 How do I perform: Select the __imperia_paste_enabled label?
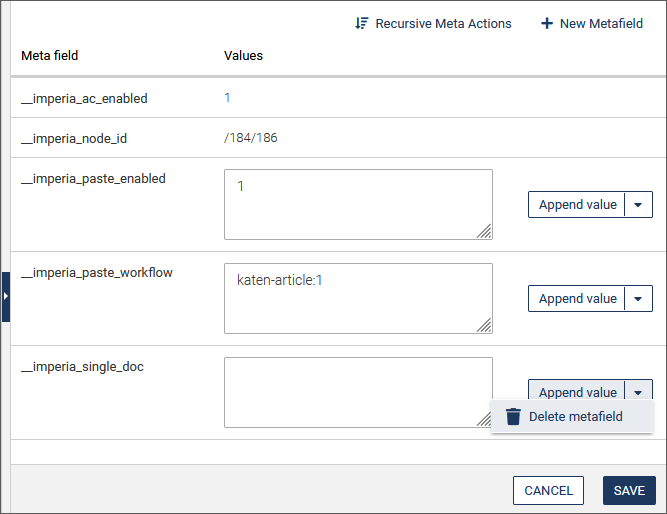(x=93, y=179)
